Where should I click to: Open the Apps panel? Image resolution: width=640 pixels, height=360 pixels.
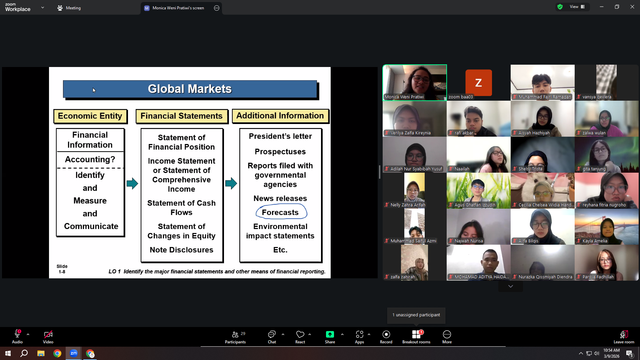click(359, 337)
